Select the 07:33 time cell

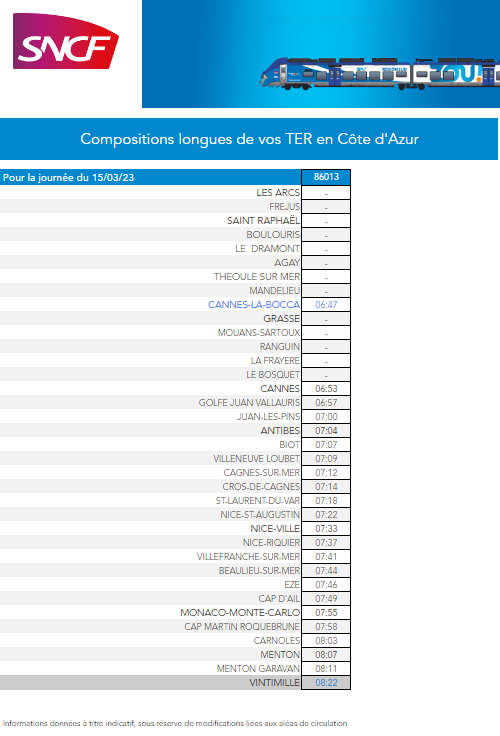point(326,529)
